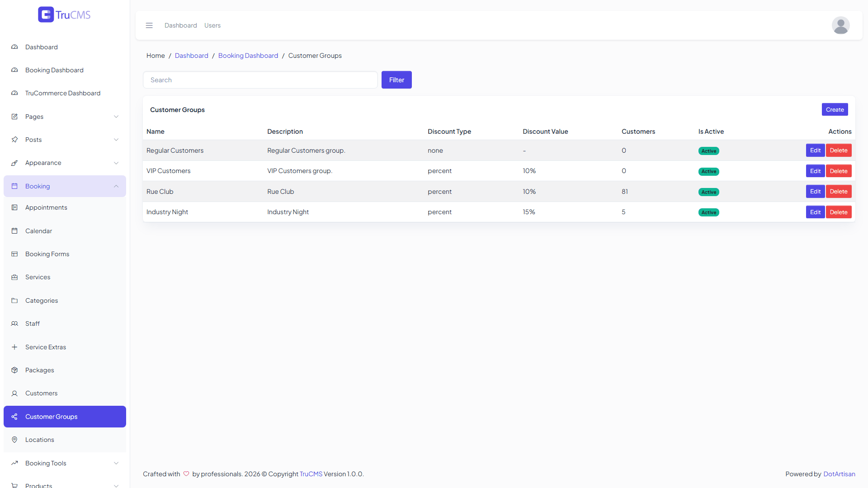Collapse the Booking menu chevron
868x488 pixels.
point(116,186)
